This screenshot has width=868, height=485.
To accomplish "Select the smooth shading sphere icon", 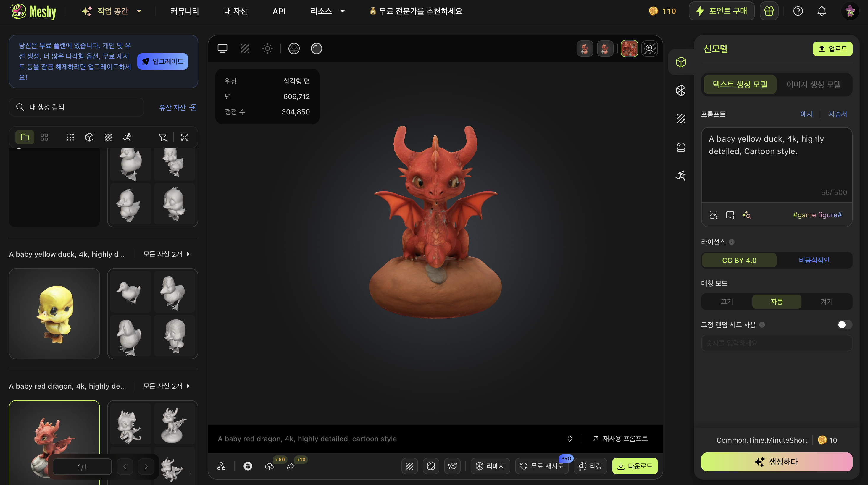I will pyautogui.click(x=316, y=48).
